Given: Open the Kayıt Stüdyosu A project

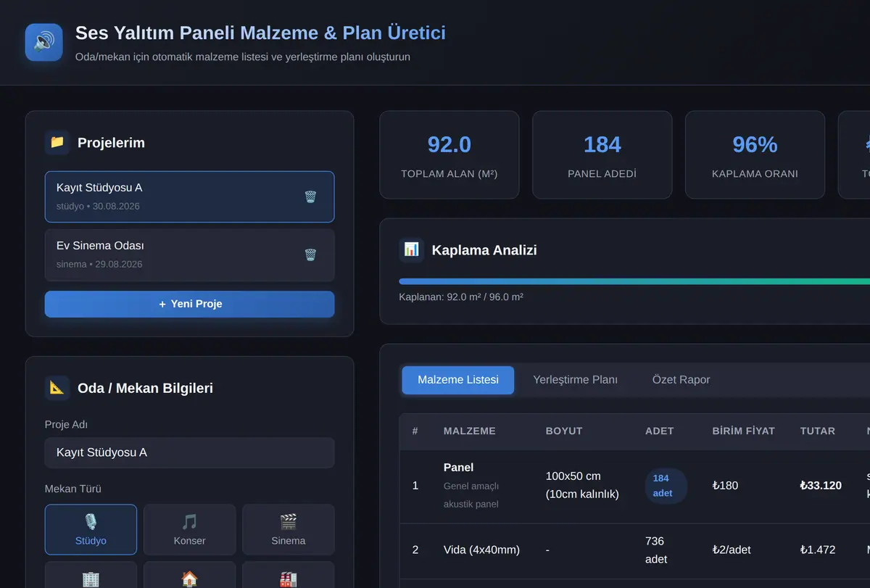Looking at the screenshot, I should 189,196.
